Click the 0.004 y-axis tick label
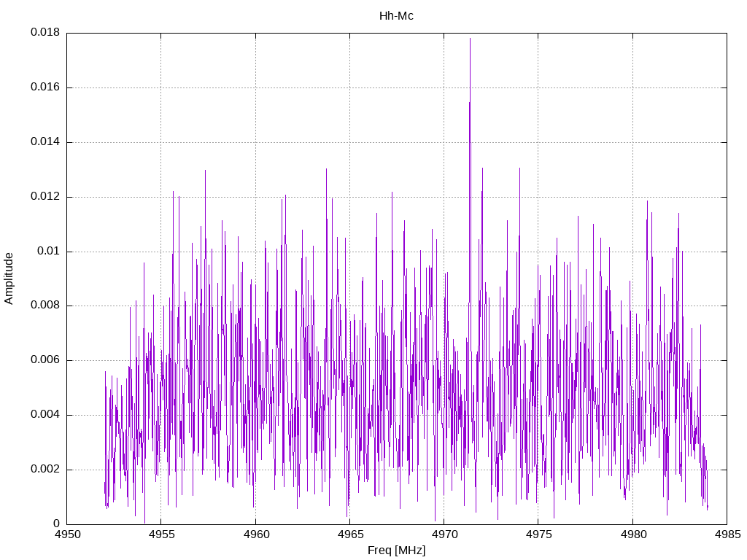Screen dimensions: 747x560 click(x=45, y=415)
